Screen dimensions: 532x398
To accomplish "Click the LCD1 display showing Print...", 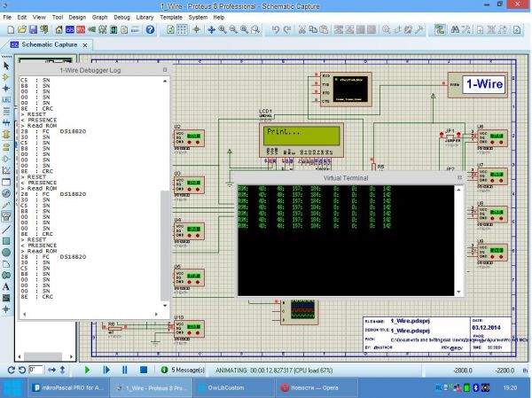I will coord(301,140).
